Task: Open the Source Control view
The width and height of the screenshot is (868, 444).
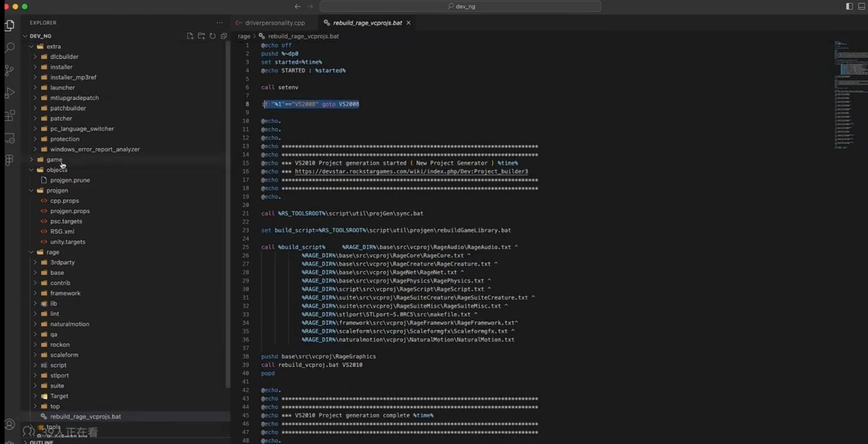Action: tap(9, 70)
